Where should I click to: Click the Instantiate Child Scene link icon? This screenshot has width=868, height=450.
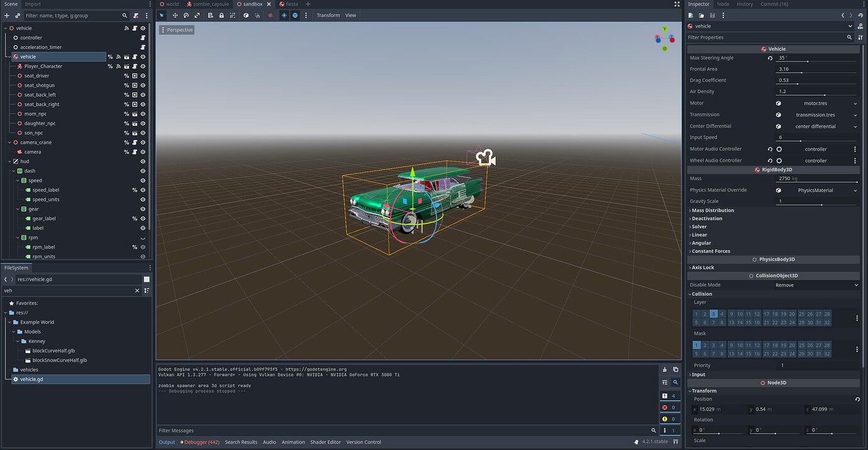tap(17, 15)
